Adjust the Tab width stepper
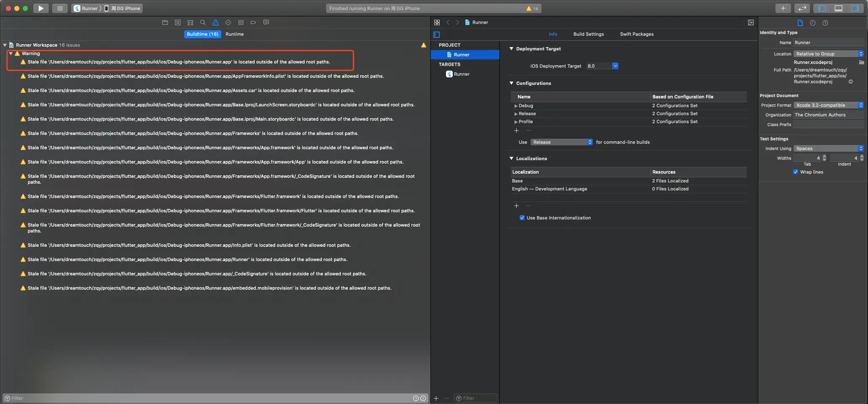The image size is (868, 404). tap(824, 158)
